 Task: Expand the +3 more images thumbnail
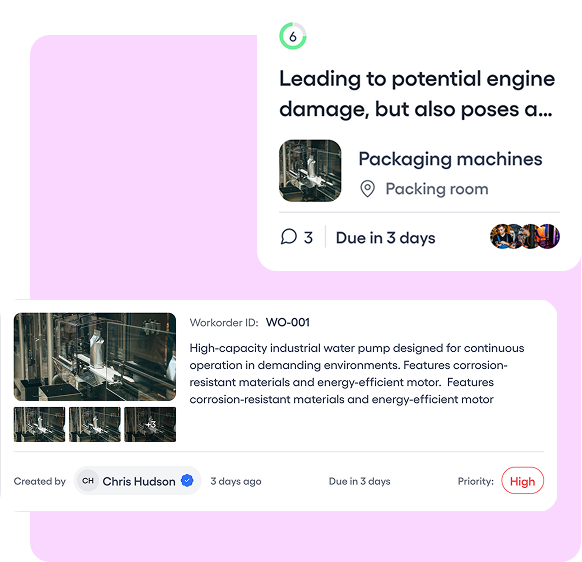150,424
